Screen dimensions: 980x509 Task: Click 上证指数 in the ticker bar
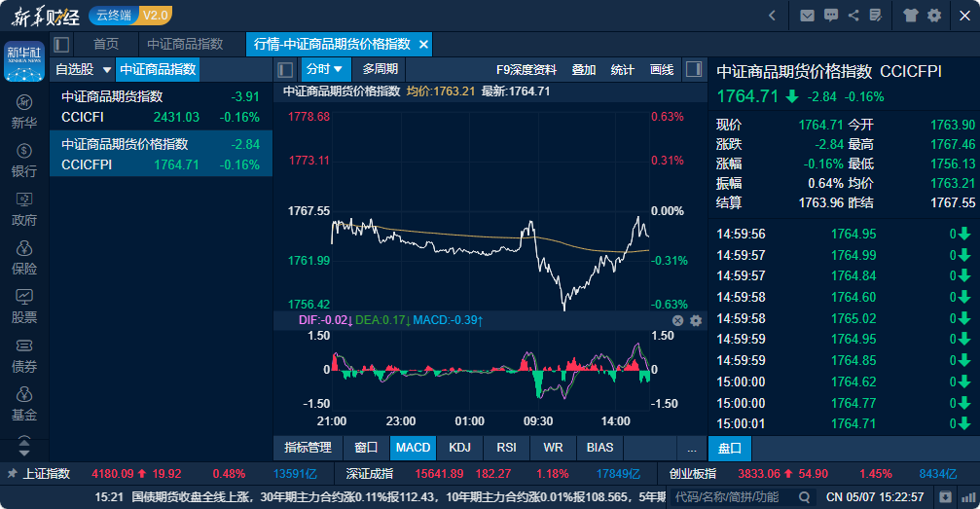[47, 474]
